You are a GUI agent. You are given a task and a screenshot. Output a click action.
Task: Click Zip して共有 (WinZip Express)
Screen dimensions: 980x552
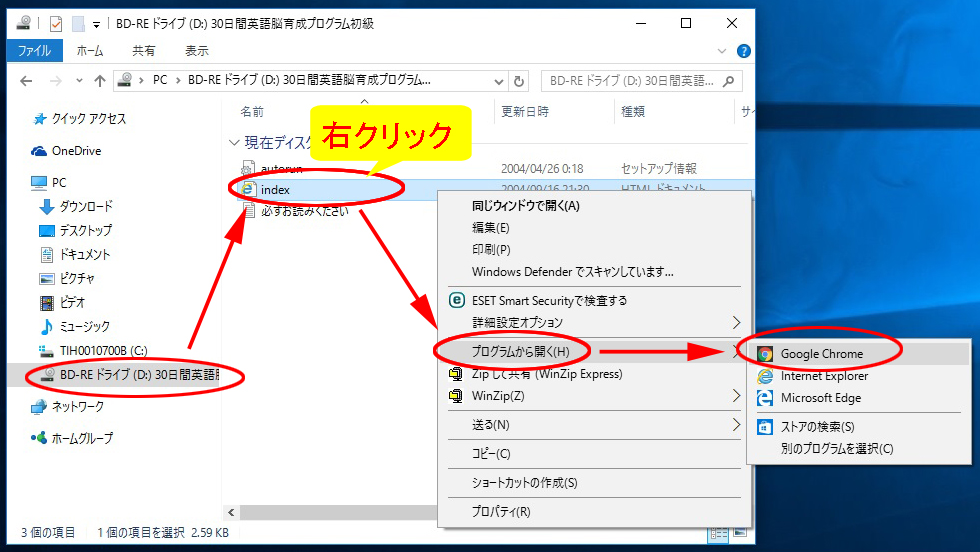point(594,374)
